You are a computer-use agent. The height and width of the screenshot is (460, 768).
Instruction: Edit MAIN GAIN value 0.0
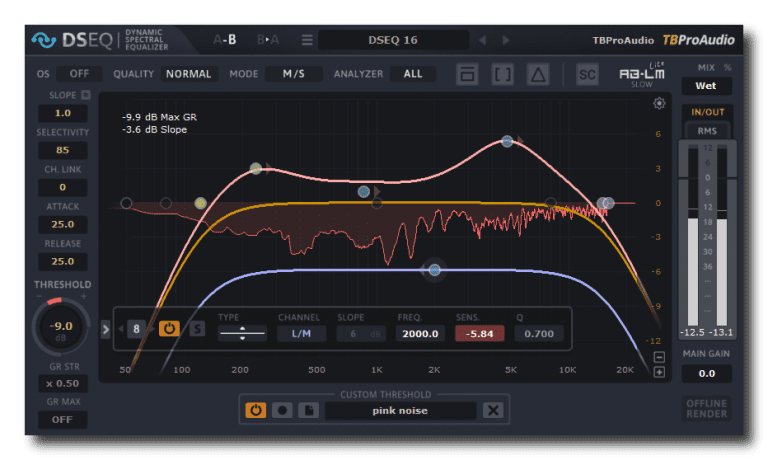pos(707,374)
